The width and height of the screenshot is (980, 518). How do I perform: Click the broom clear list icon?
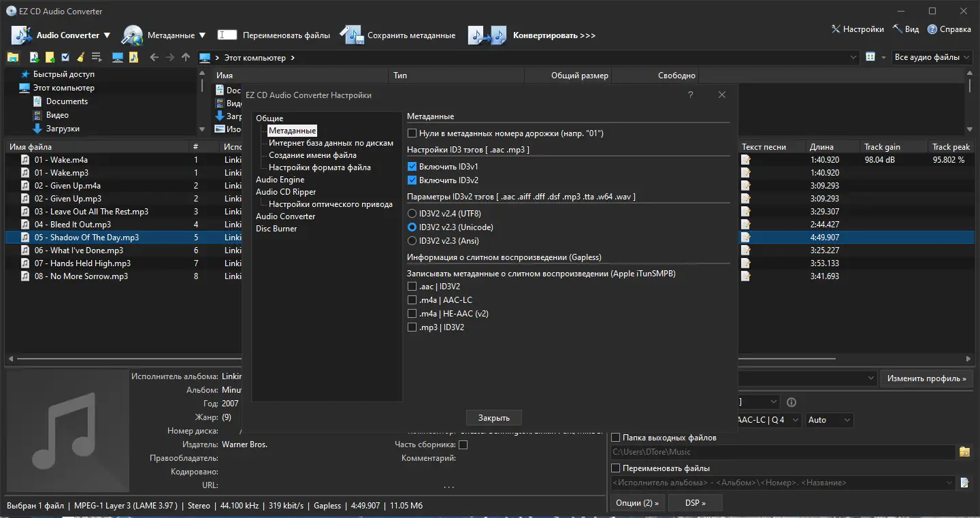[80, 58]
